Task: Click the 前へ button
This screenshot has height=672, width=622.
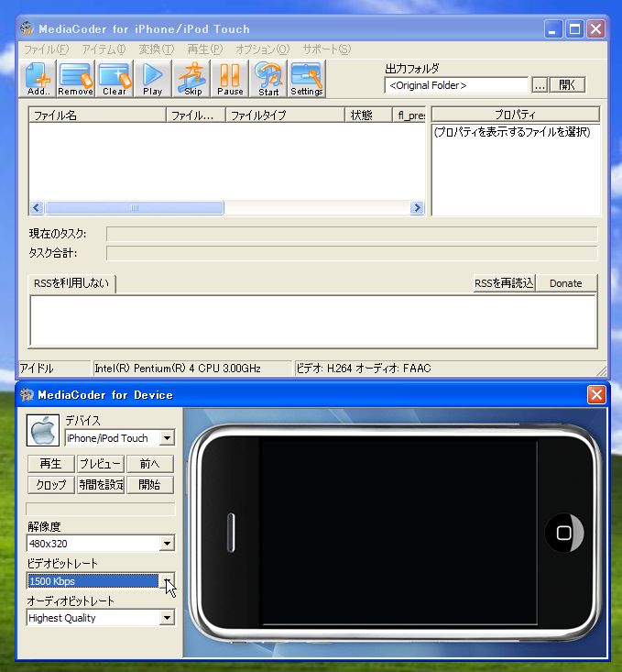Action: click(x=150, y=464)
